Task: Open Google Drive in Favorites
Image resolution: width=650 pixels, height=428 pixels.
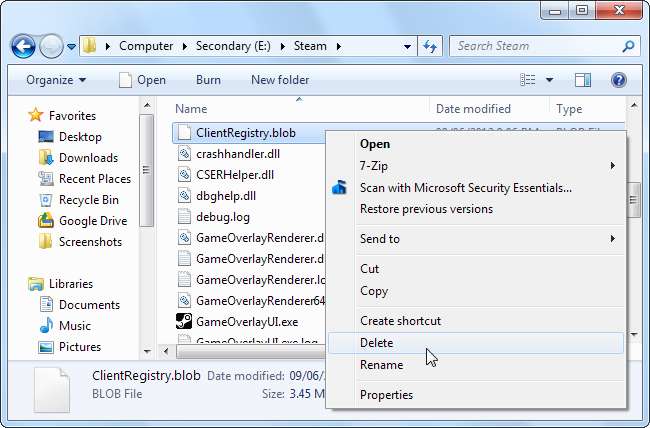Action: [93, 221]
